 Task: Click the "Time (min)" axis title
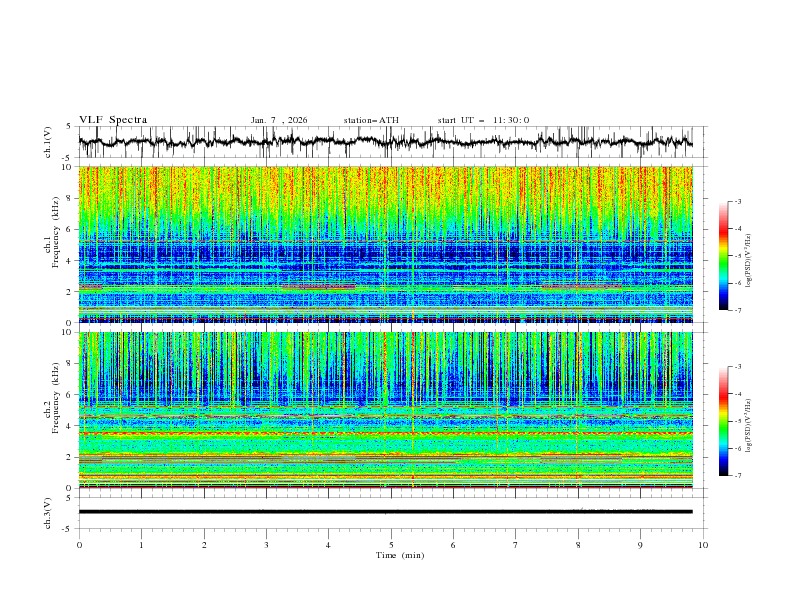coord(400,555)
